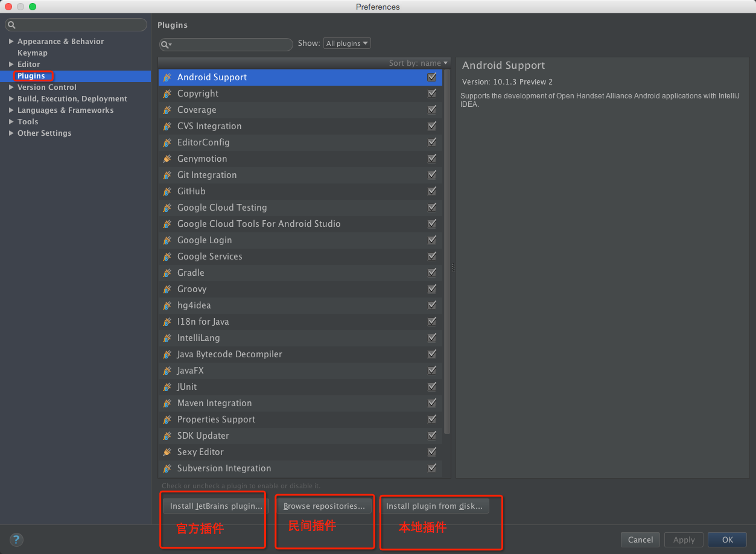Click Install JetBrains plugin button

[x=216, y=506]
